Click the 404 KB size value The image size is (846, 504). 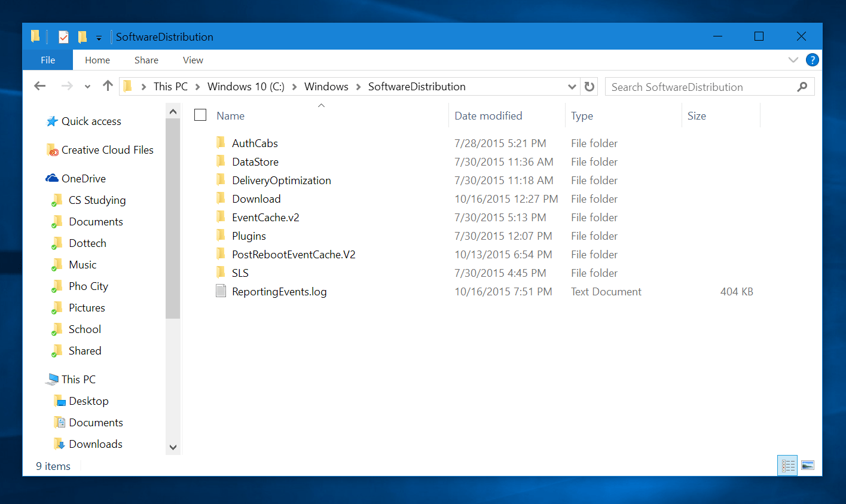737,292
